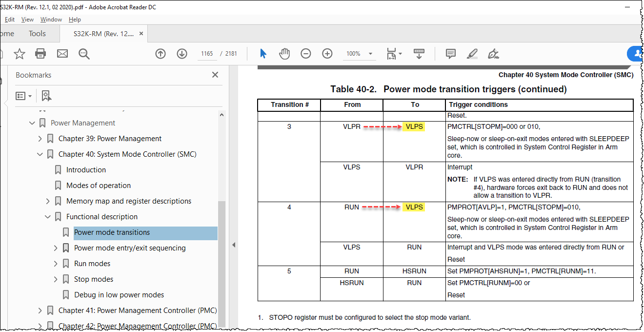Print the document with printer icon
This screenshot has width=644, height=332.
coord(40,54)
